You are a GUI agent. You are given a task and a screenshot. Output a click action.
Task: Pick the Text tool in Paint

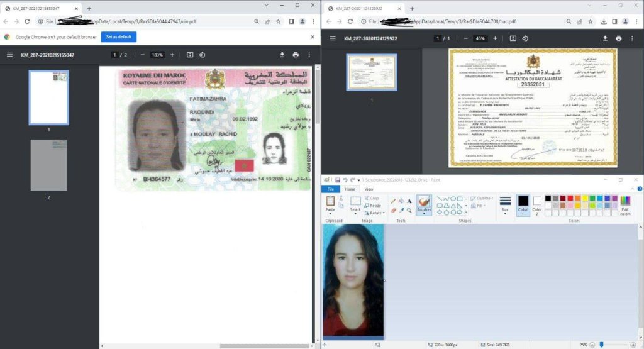click(x=409, y=201)
